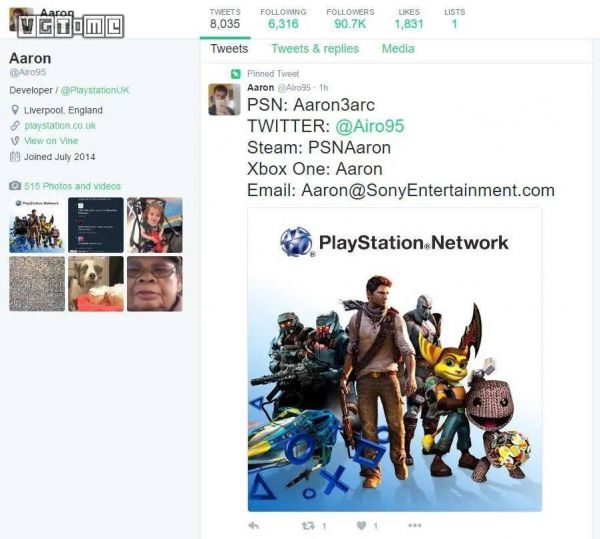
Task: Click the reply arrow icon under the tweet
Action: click(x=254, y=525)
